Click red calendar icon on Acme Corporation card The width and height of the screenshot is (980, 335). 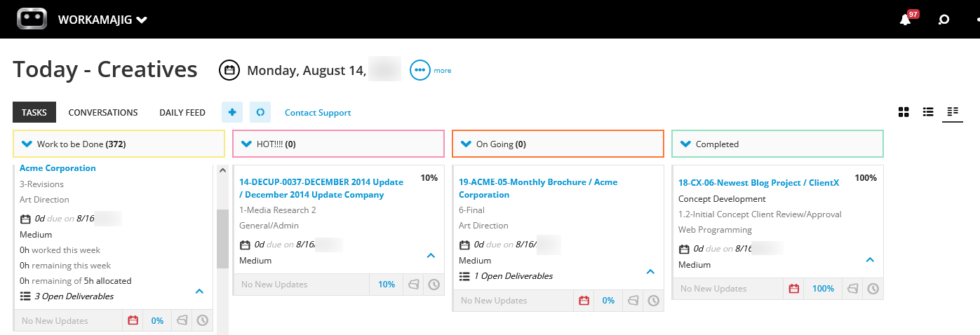133,320
